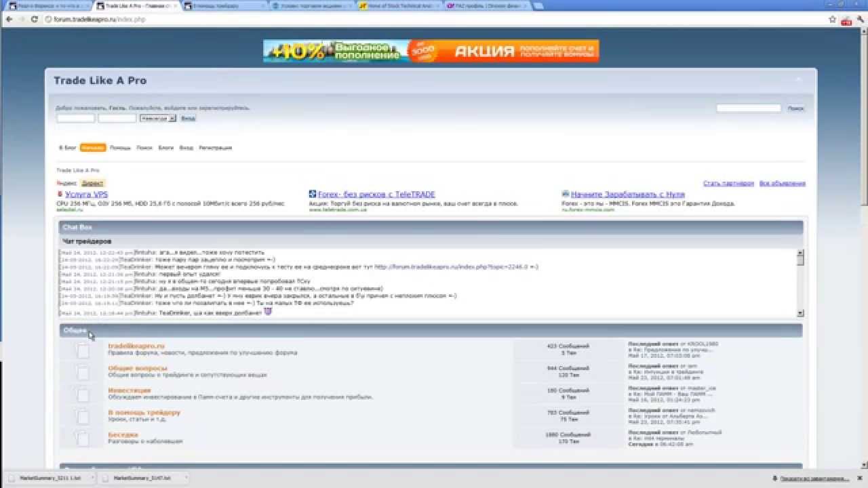Open the Инвестиция board
The image size is (868, 488).
point(130,390)
